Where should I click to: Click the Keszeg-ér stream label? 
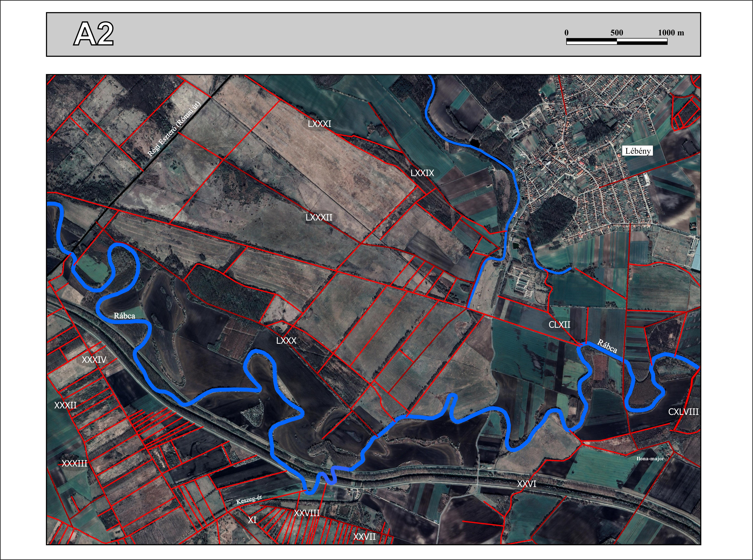[249, 500]
